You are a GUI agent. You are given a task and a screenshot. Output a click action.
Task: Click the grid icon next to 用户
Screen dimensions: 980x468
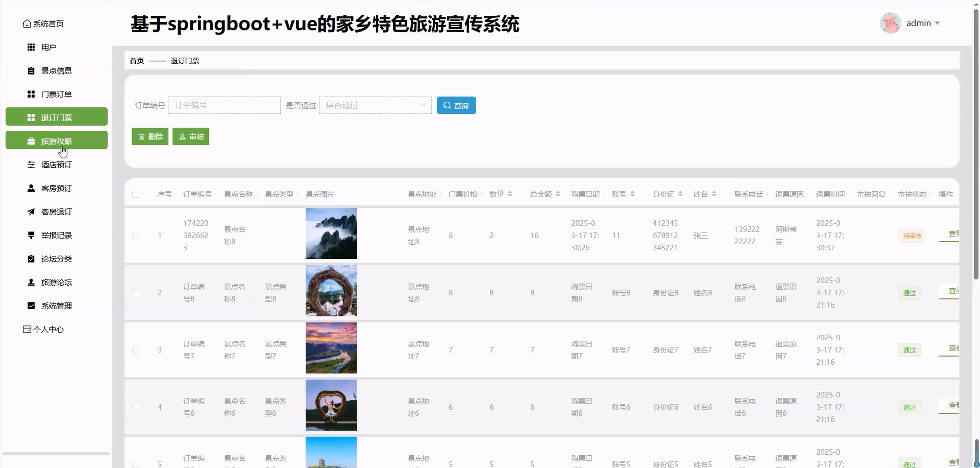tap(31, 47)
